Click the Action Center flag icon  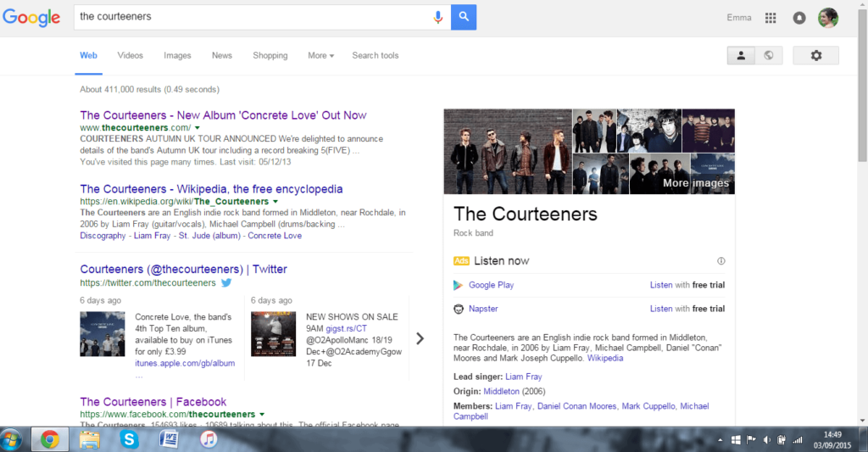751,440
